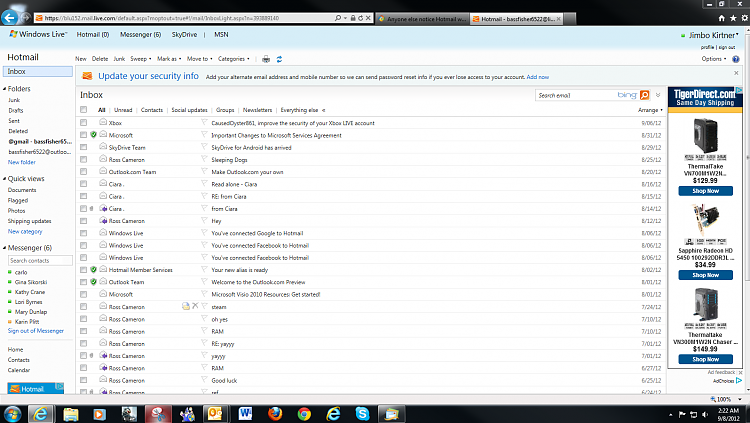Open the help question mark icon
This screenshot has height=423, width=750.
(736, 59)
